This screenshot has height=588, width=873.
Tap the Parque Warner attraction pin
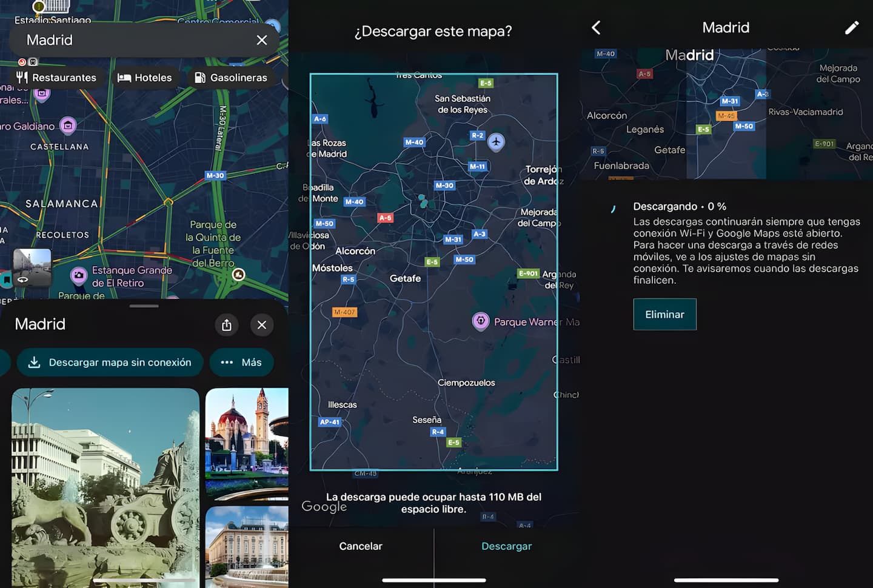(481, 321)
